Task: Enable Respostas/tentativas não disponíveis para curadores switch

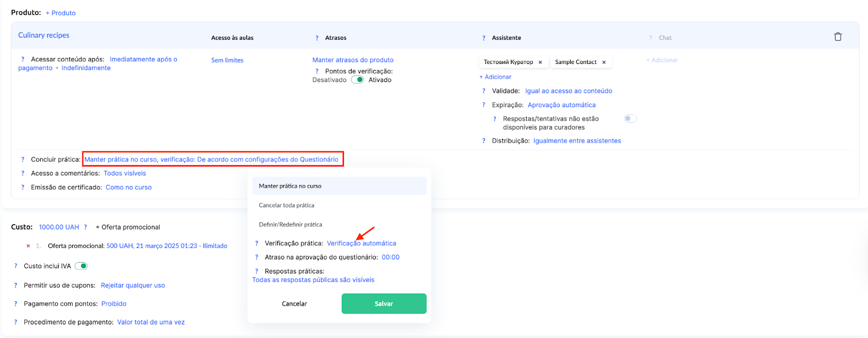Action: [630, 118]
